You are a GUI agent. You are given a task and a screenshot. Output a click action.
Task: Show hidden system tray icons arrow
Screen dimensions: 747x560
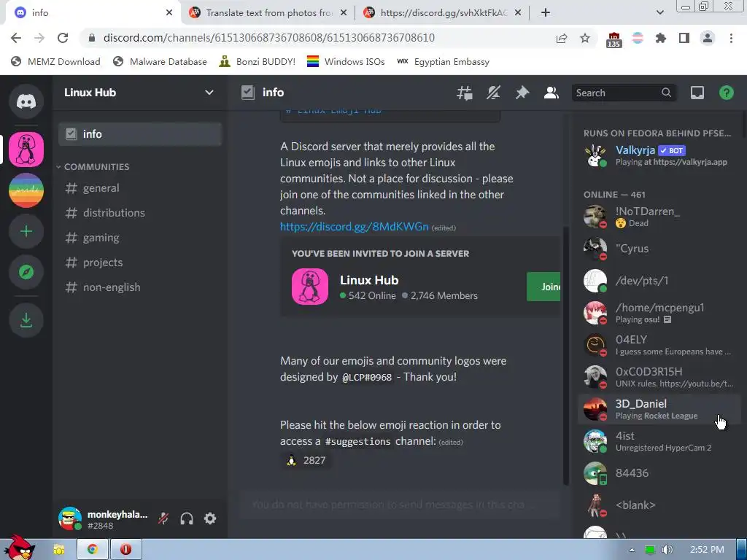point(632,550)
